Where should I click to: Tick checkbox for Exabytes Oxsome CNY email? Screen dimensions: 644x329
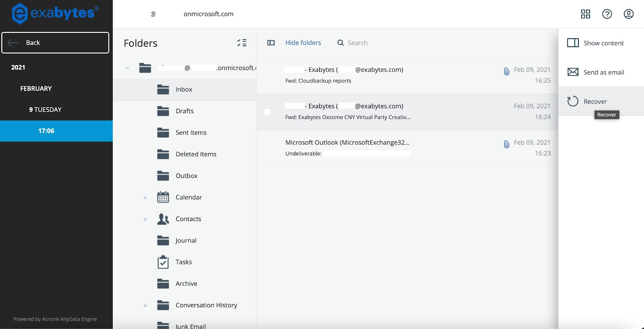coord(267,112)
